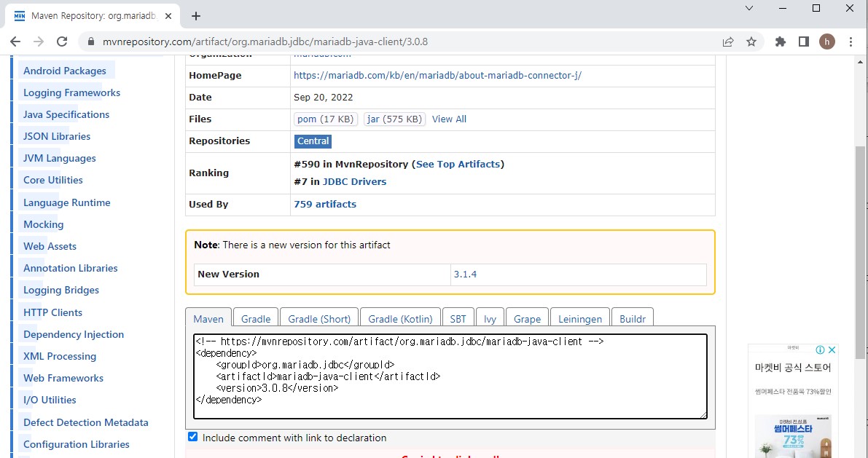Open Configuration Libraries category
This screenshot has width=868, height=458.
click(77, 444)
